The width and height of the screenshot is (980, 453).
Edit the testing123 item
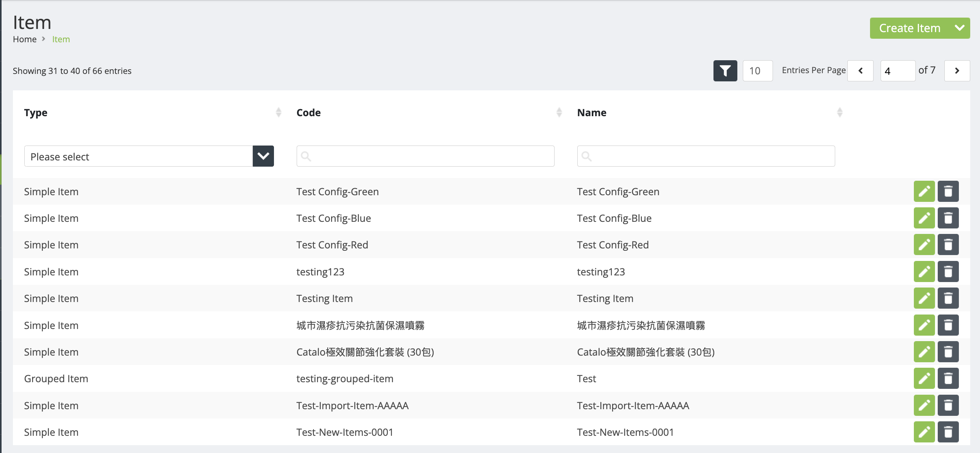(x=924, y=271)
